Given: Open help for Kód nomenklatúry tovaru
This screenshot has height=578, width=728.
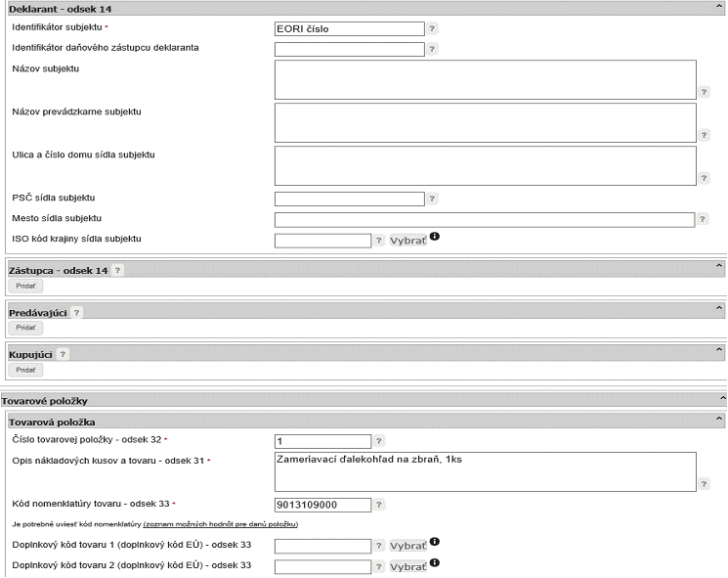Looking at the screenshot, I should [x=379, y=505].
